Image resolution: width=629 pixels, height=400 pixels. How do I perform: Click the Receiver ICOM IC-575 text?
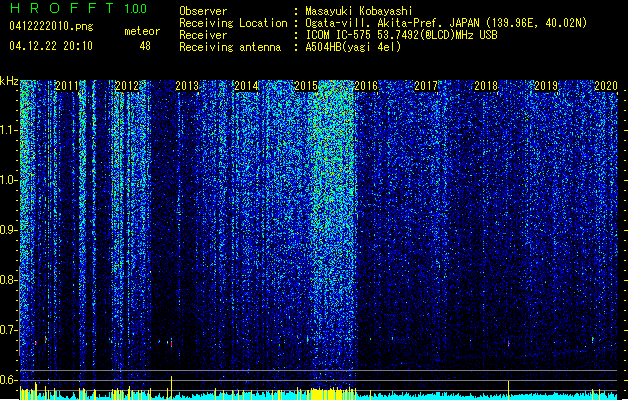[x=401, y=35]
